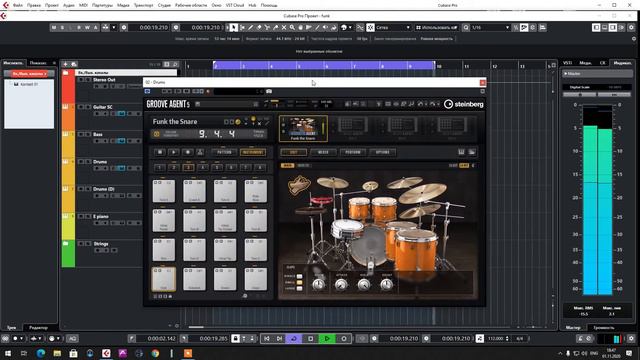Open Cubase setup gear icon top right

(631, 27)
